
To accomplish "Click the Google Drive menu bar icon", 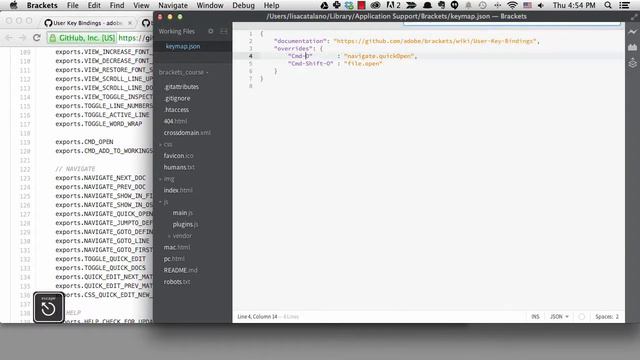I will pos(324,5).
